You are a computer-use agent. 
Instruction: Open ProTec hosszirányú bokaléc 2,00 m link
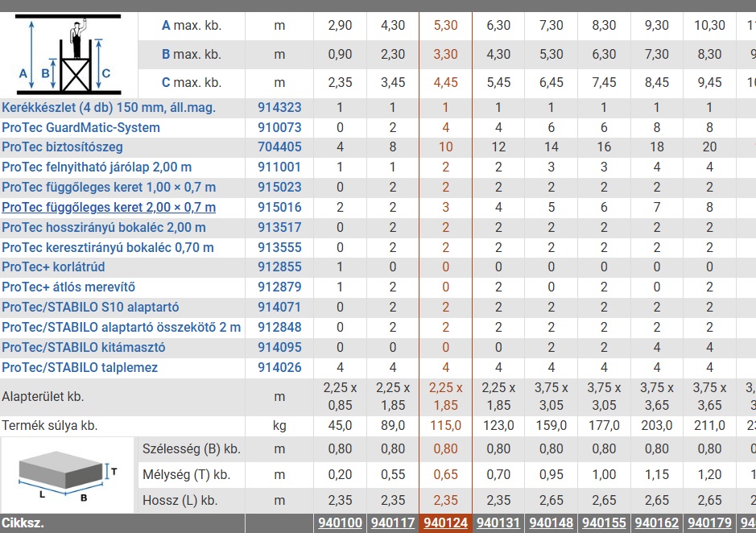tap(104, 227)
